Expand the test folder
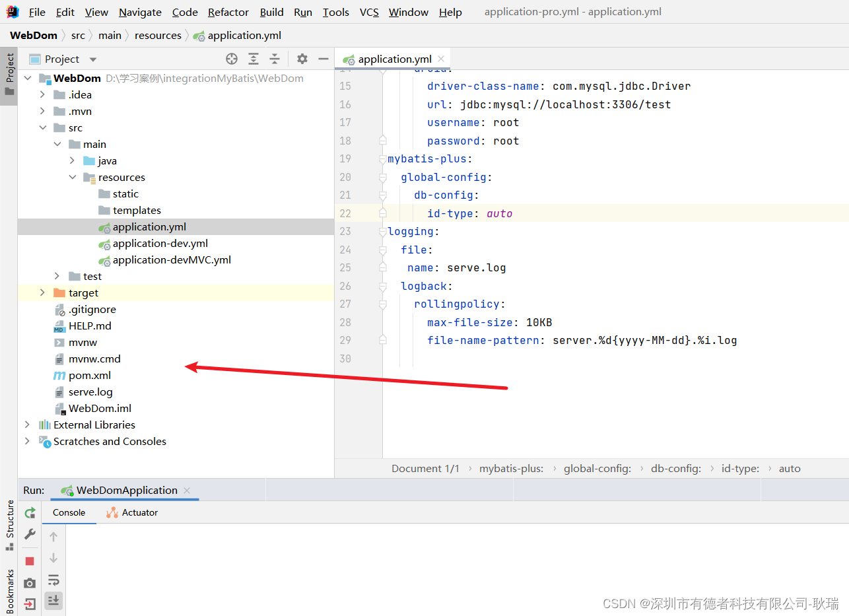This screenshot has height=616, width=849. click(x=57, y=276)
